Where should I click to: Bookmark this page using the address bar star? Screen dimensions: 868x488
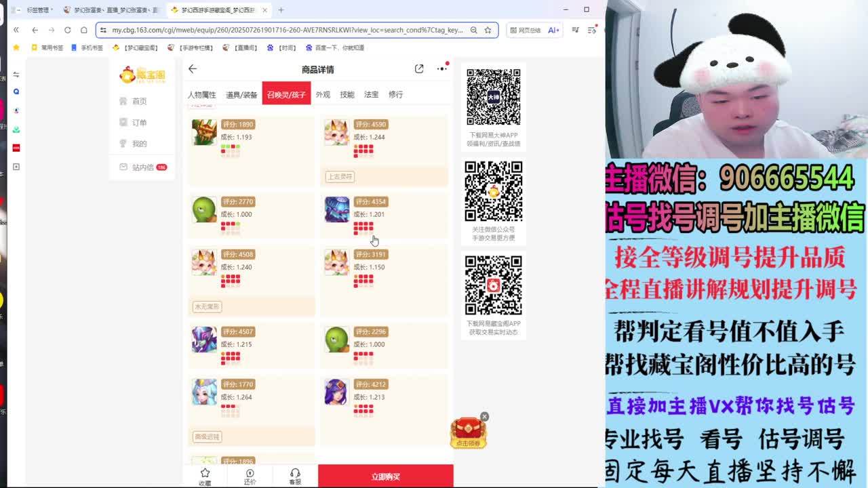click(x=488, y=30)
